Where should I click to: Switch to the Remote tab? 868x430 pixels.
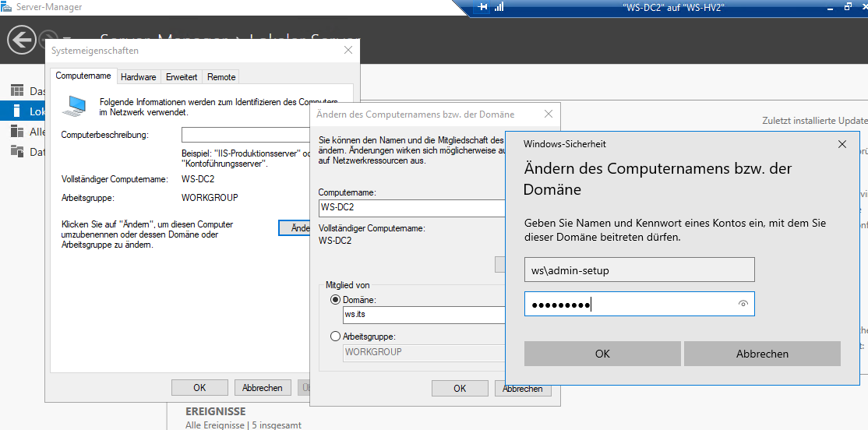[x=221, y=77]
